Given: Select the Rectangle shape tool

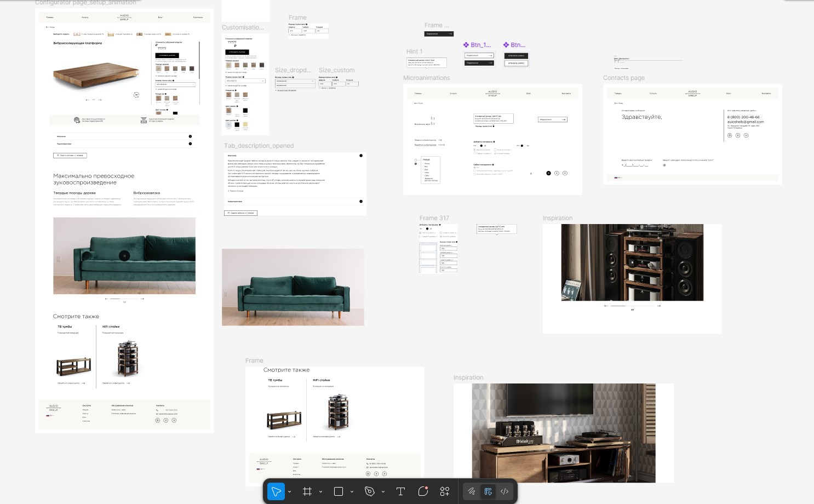Looking at the screenshot, I should point(339,491).
